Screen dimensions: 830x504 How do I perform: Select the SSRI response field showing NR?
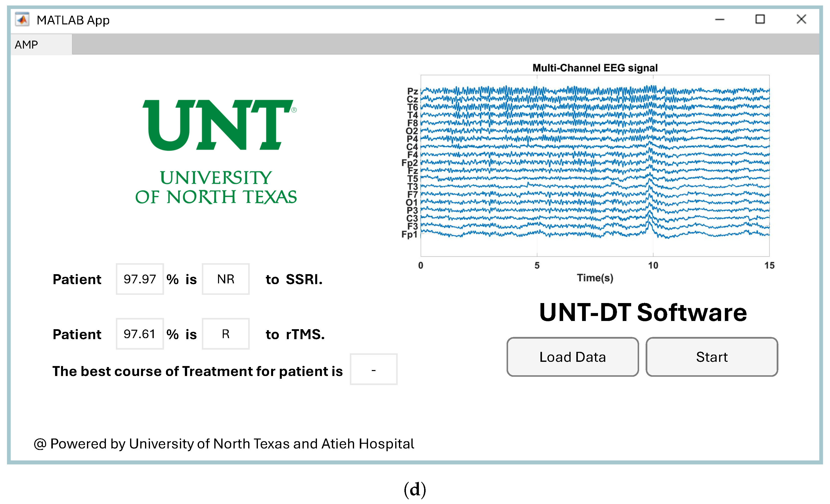point(226,279)
